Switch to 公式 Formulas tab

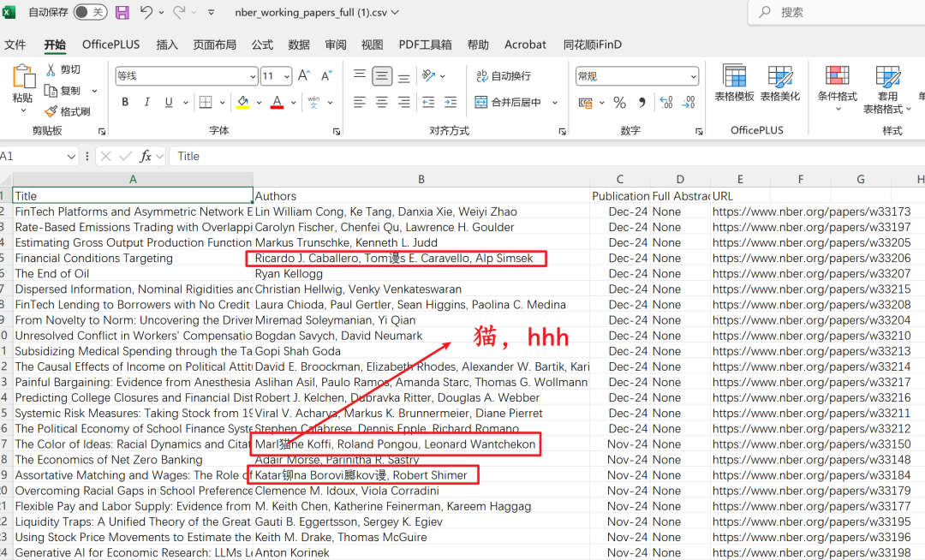263,45
